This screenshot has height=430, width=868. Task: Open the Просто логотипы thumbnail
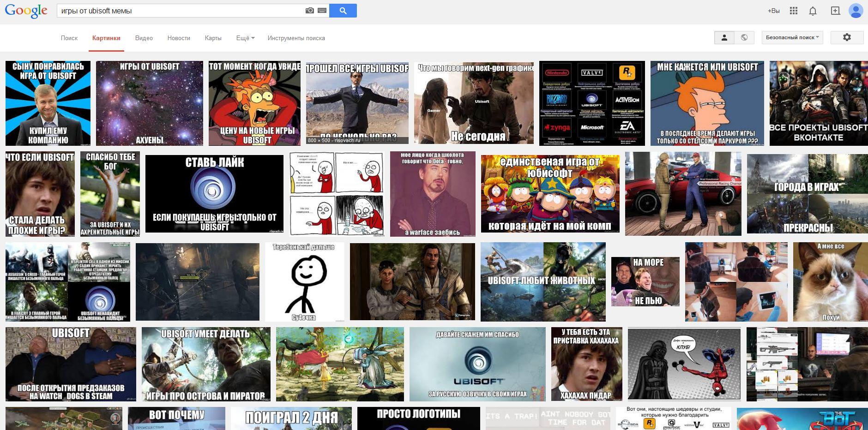pyautogui.click(x=418, y=418)
